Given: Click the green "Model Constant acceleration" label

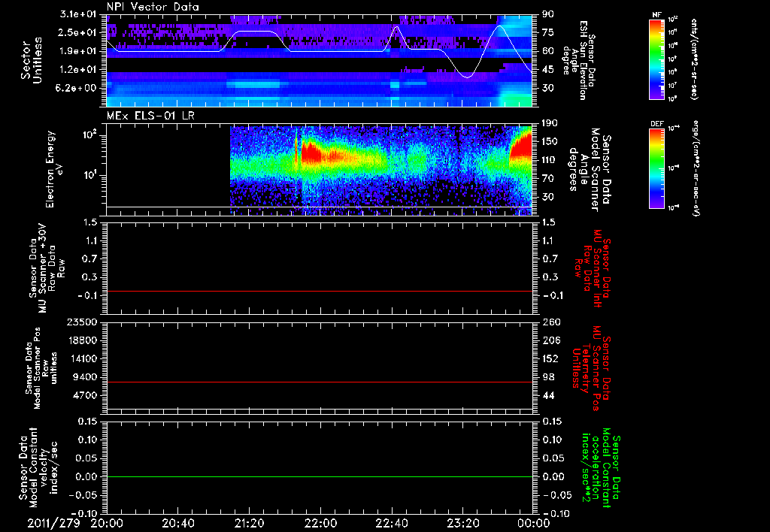Looking at the screenshot, I should pos(601,468).
